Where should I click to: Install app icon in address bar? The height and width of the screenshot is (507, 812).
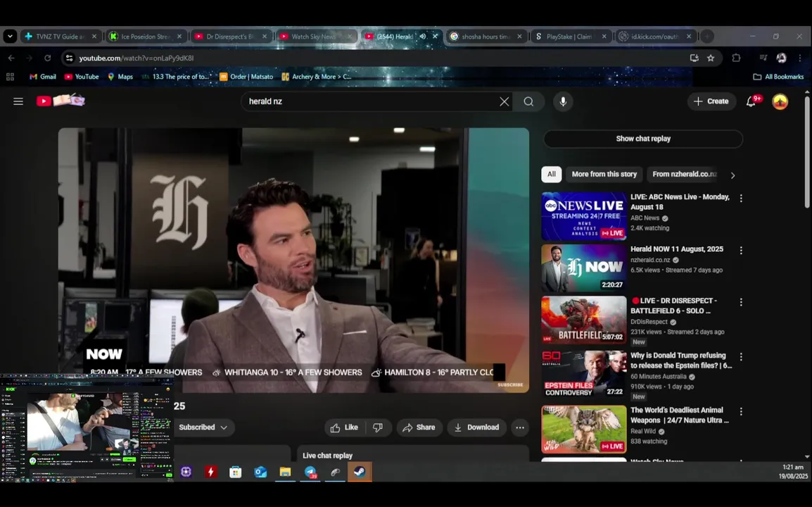[x=694, y=58]
